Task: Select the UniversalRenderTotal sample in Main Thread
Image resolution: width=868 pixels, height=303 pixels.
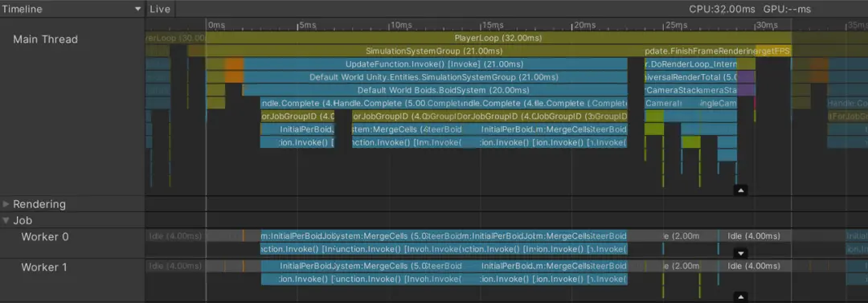Action: (x=691, y=77)
